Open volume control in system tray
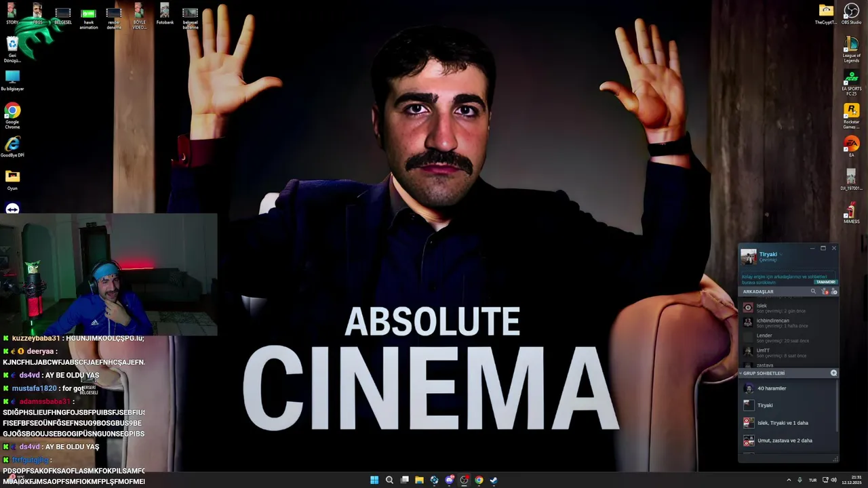Viewport: 868px width, 488px height. click(833, 480)
